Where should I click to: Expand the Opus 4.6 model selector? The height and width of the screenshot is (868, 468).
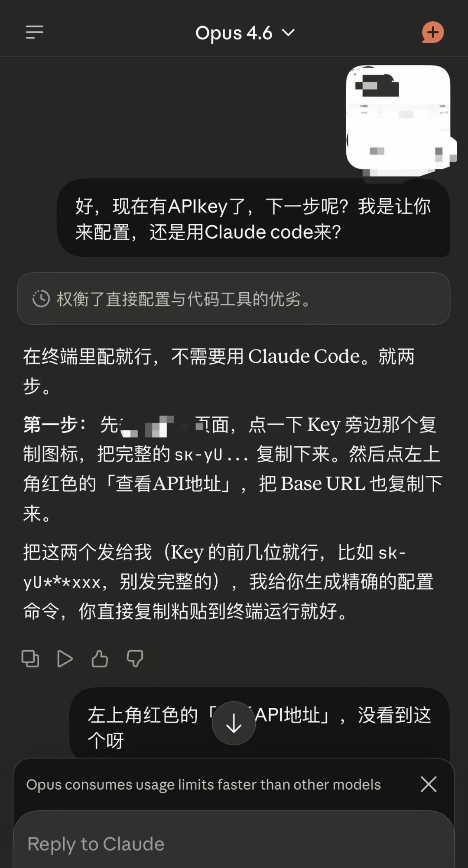pos(245,33)
